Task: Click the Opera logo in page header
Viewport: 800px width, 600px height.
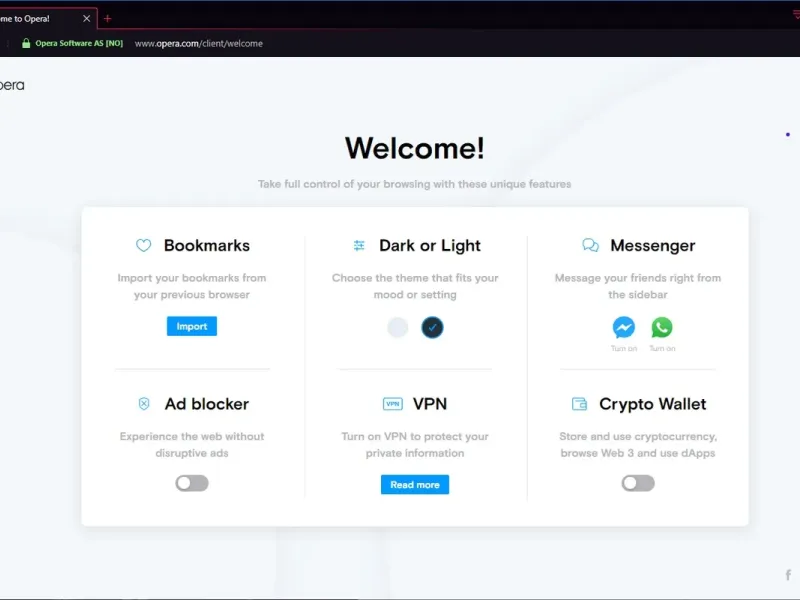Action: click(x=11, y=85)
